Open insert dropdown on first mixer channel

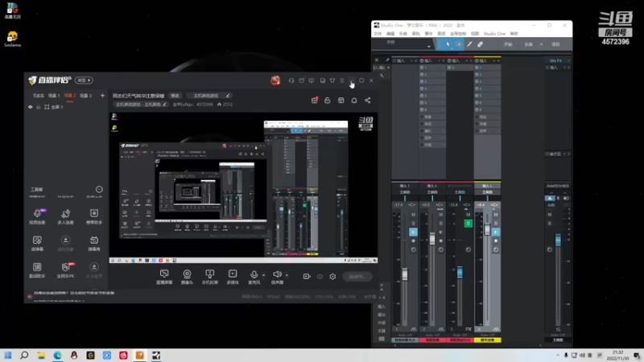[x=411, y=61]
